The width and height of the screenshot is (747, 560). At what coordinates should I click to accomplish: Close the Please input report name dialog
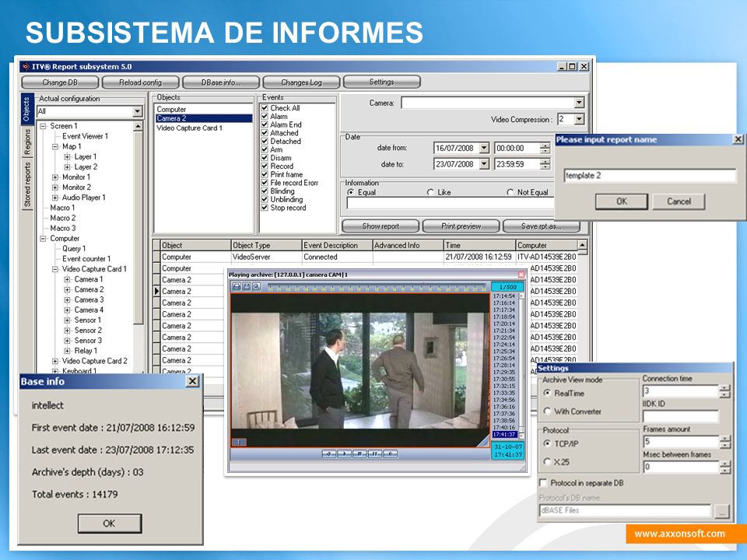click(x=738, y=139)
